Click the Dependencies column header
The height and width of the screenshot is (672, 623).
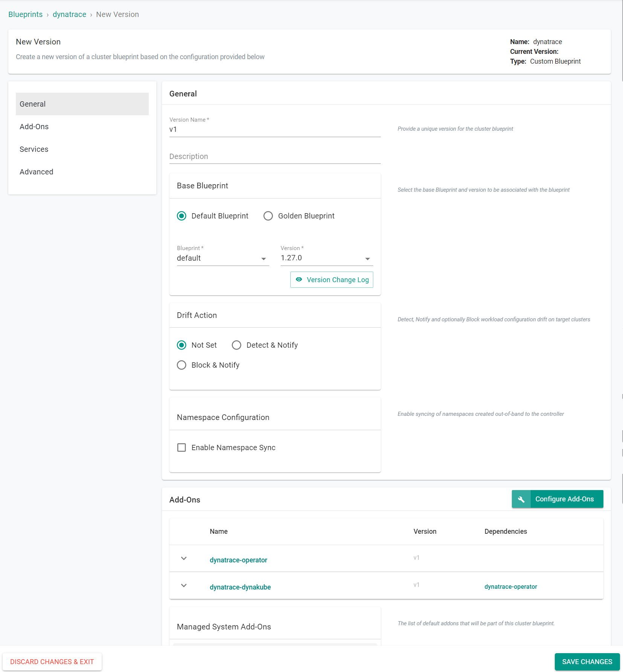pyautogui.click(x=506, y=531)
